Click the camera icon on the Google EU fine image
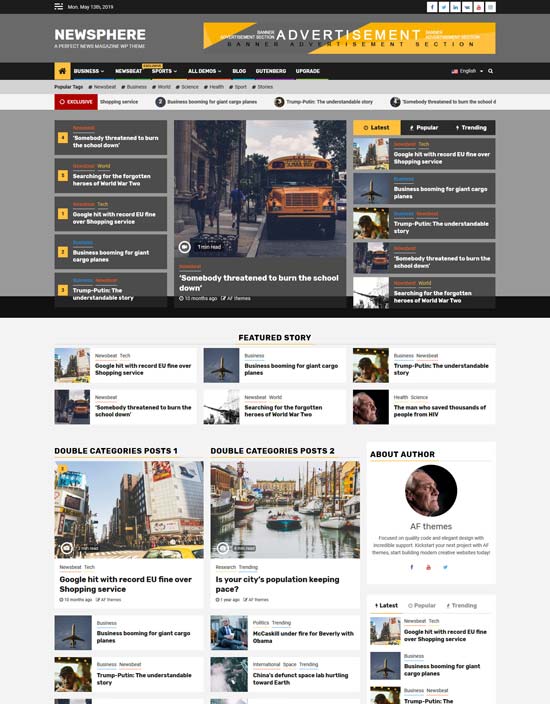Image resolution: width=550 pixels, height=704 pixels. (x=67, y=548)
